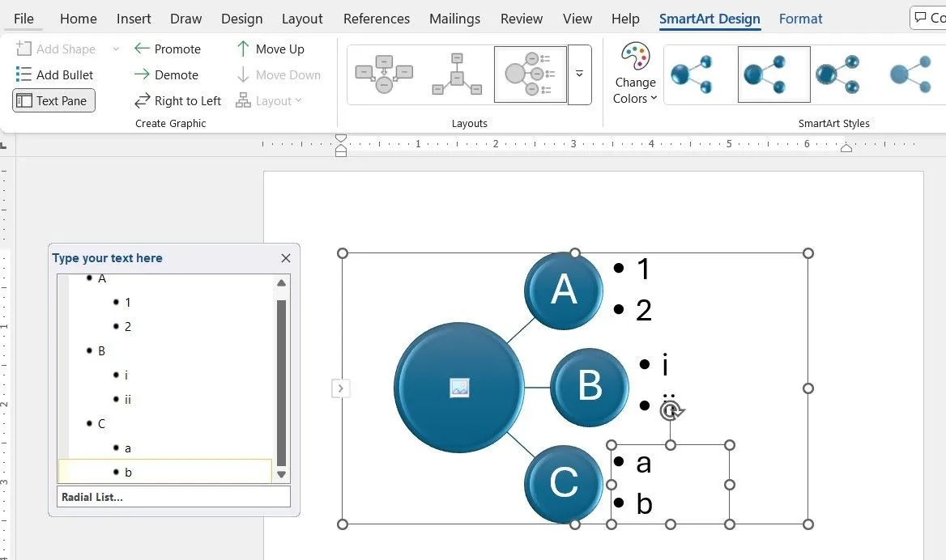
Task: Click the picture placeholder in the center circle
Action: tap(458, 388)
